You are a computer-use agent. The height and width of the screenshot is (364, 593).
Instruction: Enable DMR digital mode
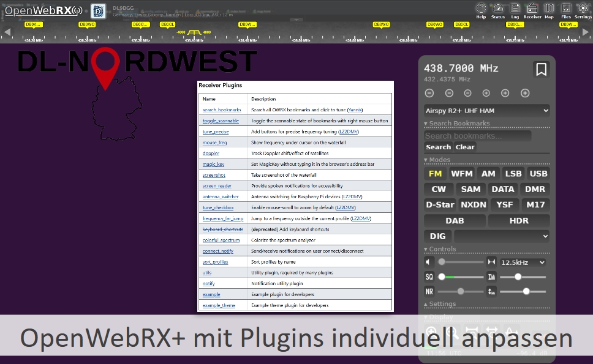pos(535,188)
